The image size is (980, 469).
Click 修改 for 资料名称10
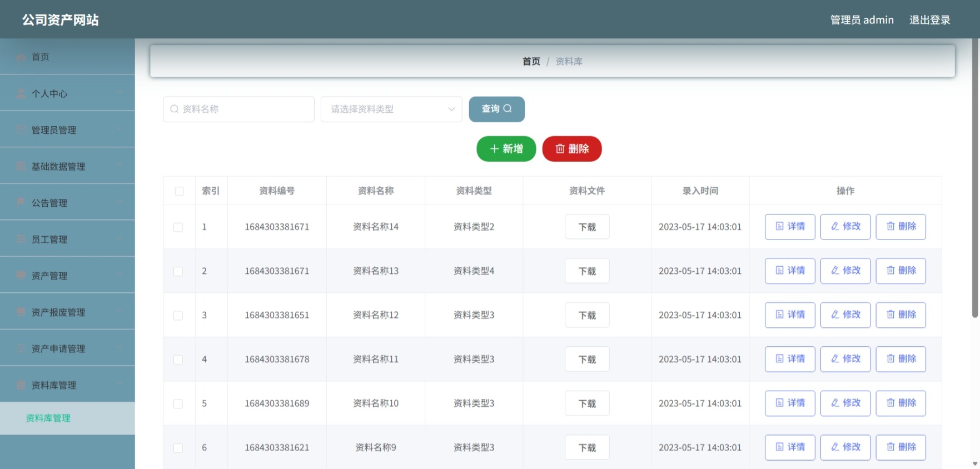pos(845,403)
